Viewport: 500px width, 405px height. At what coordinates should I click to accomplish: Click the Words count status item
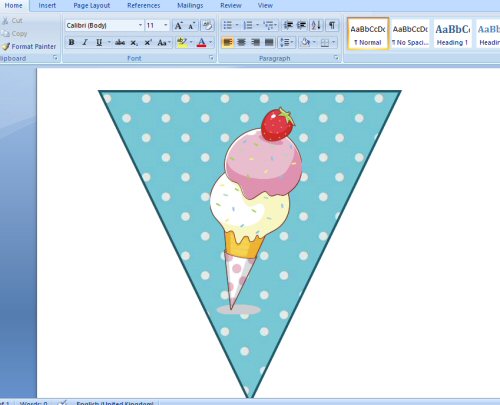pyautogui.click(x=33, y=403)
